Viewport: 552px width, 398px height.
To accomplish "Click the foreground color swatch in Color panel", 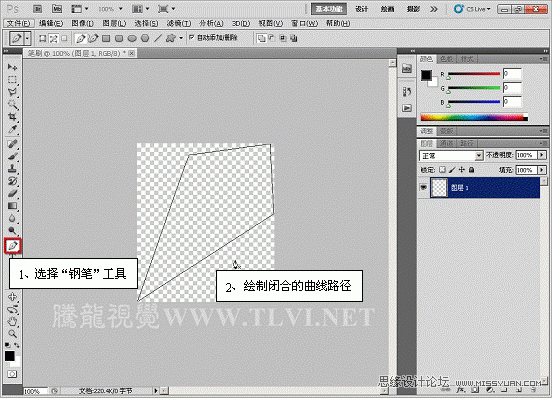I will point(426,75).
